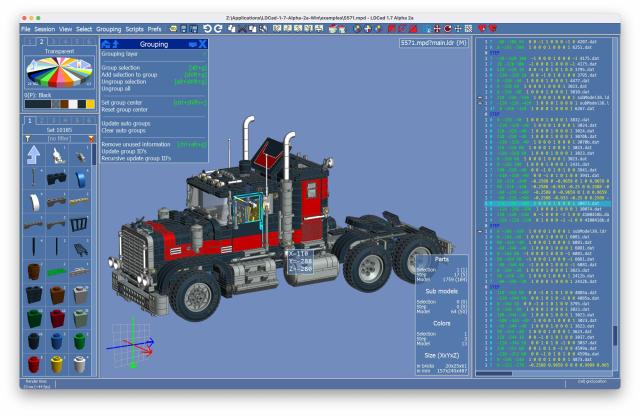This screenshot has height=415, width=640.
Task: Click the Group selection command
Action: (123, 68)
